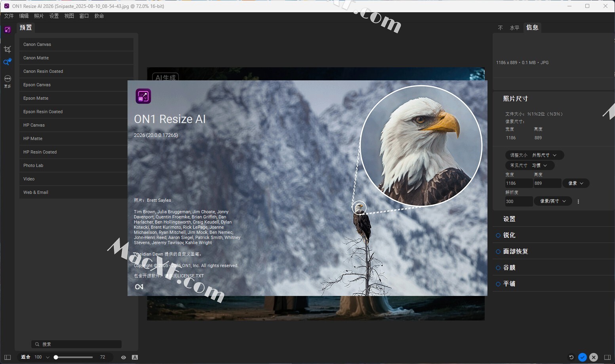Viewport: 615px width, 364px height.
Task: Expand the Web & Email preset category
Action: coord(76,192)
